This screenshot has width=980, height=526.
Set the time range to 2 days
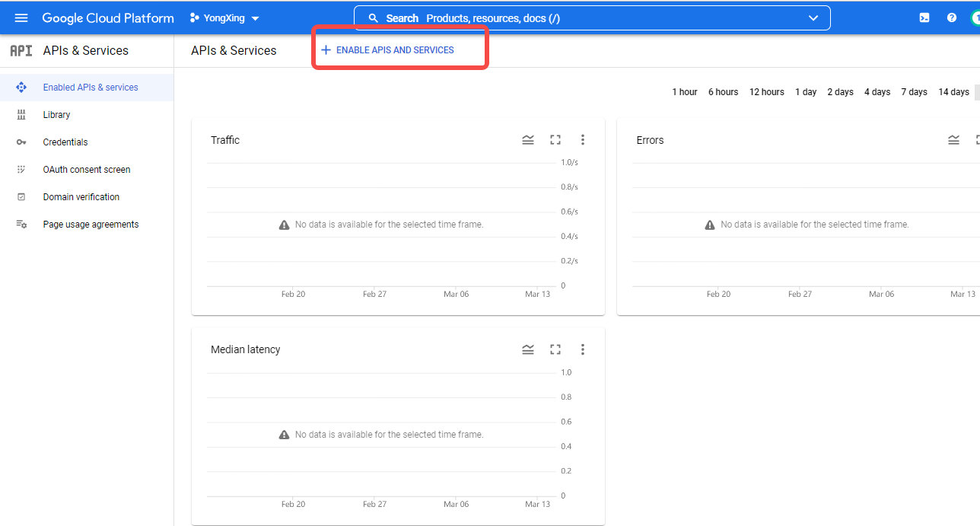pyautogui.click(x=841, y=92)
